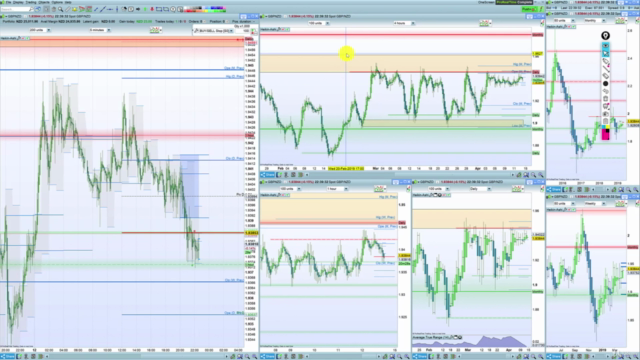Open the 5 minutes timeframe dropdown

(100, 30)
